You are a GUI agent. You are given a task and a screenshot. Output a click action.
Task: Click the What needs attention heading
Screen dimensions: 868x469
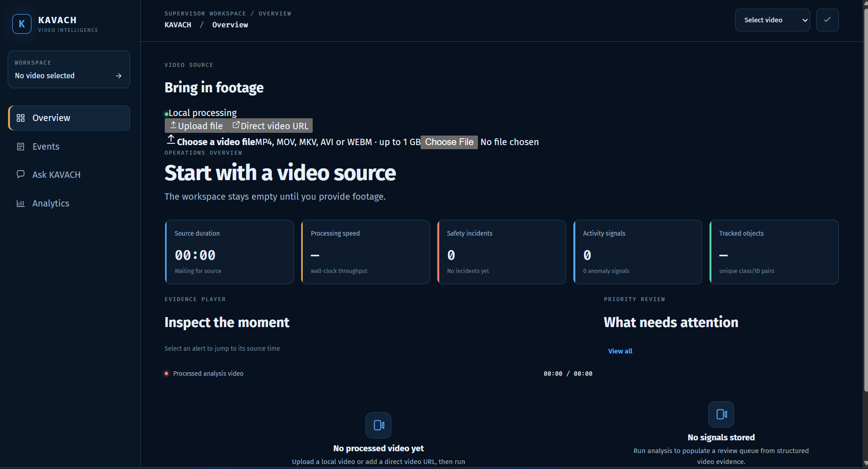coord(671,322)
